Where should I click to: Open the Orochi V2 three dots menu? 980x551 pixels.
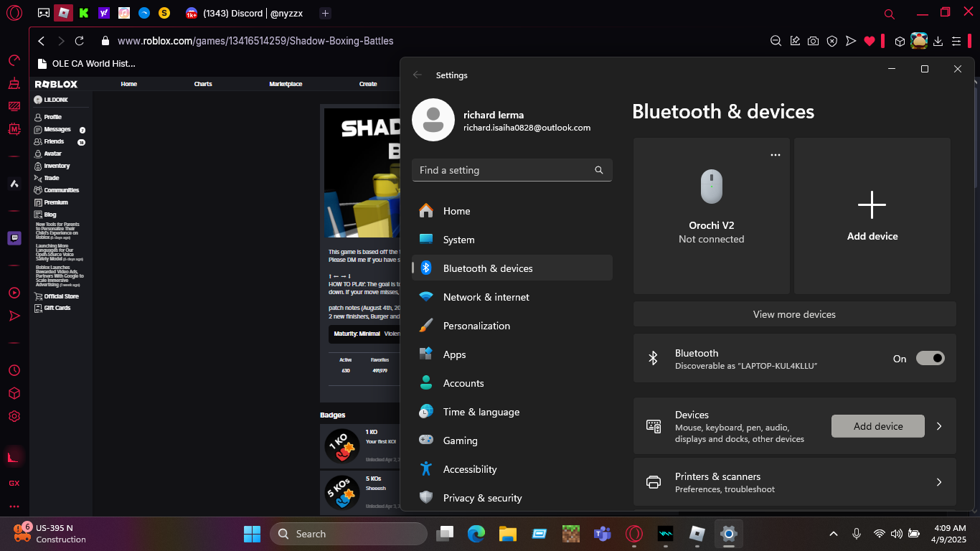tap(775, 155)
